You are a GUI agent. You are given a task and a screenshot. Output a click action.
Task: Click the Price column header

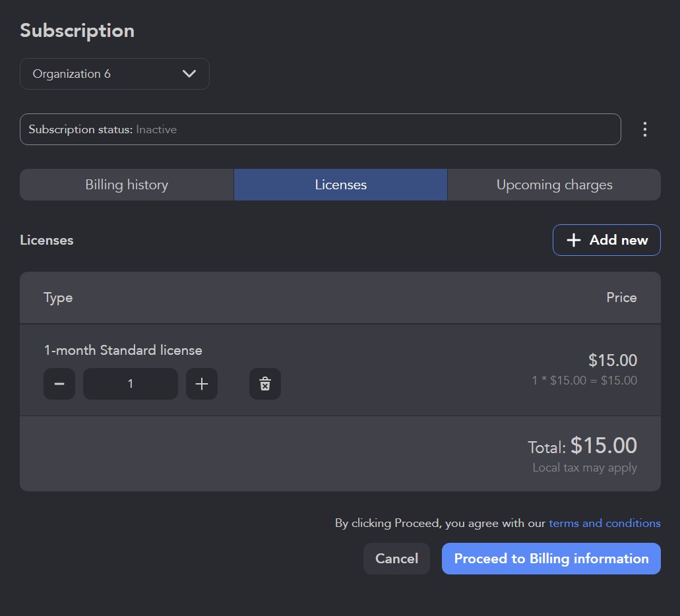pos(621,297)
